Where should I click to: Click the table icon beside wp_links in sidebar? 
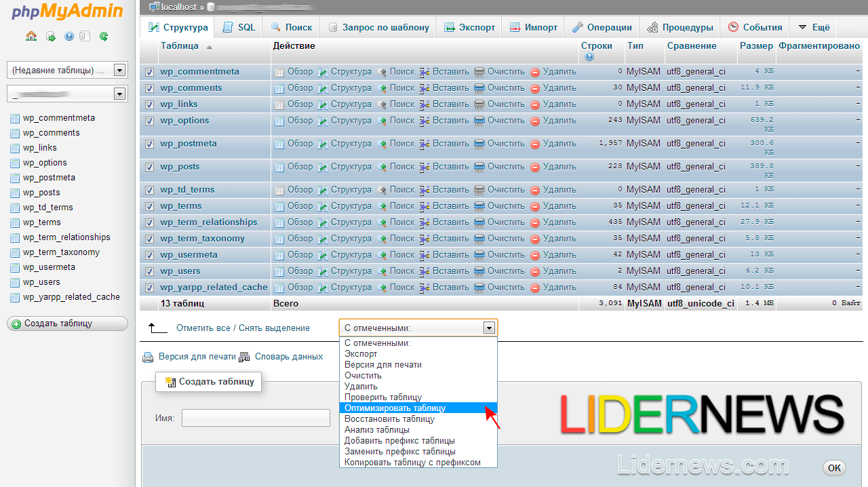click(x=15, y=148)
